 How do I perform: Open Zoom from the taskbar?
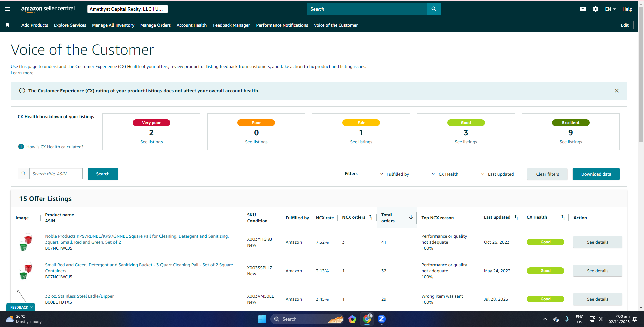click(382, 319)
